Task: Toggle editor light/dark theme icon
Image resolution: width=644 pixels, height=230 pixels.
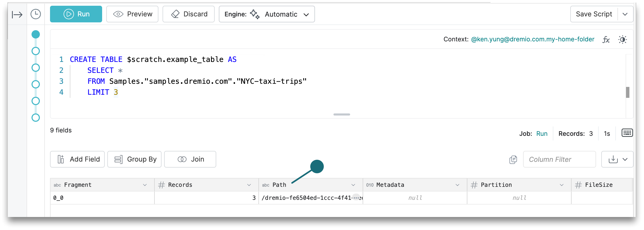Action: pos(622,40)
